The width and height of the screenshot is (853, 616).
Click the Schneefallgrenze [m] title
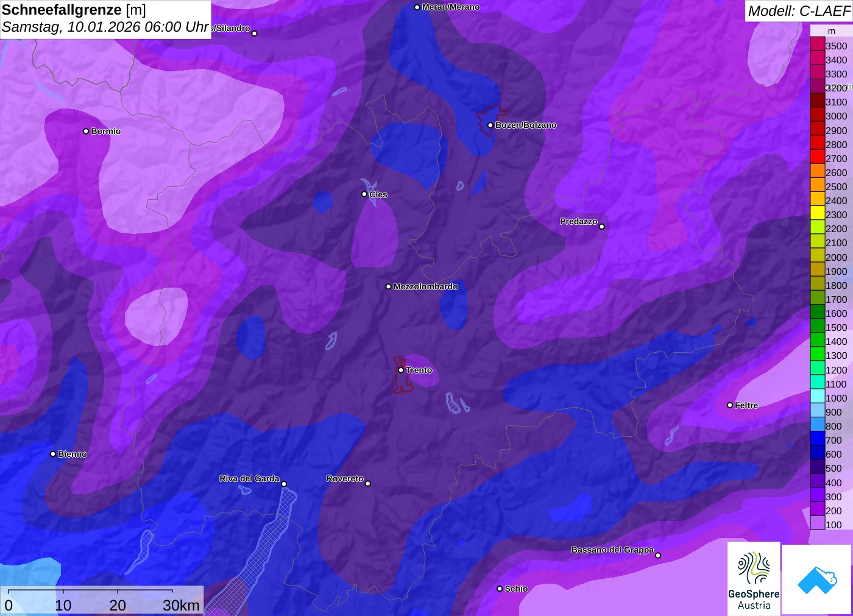coord(74,10)
